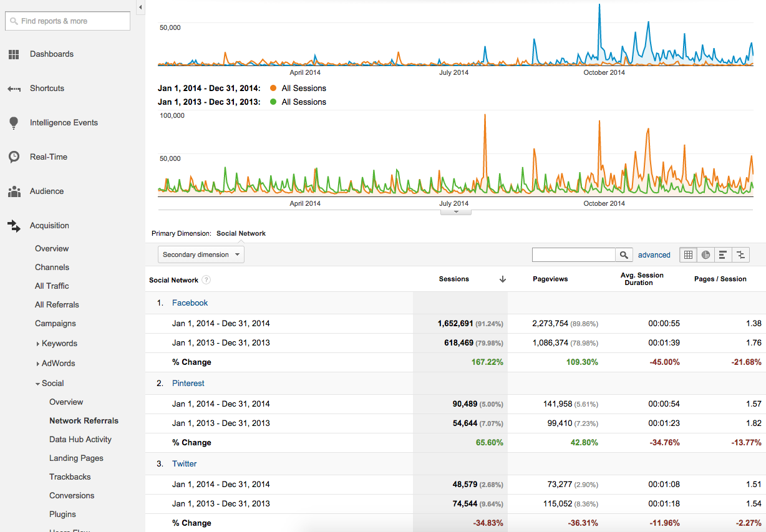Click the Intelligence Events lightbulb icon
The height and width of the screenshot is (532, 766).
click(14, 123)
